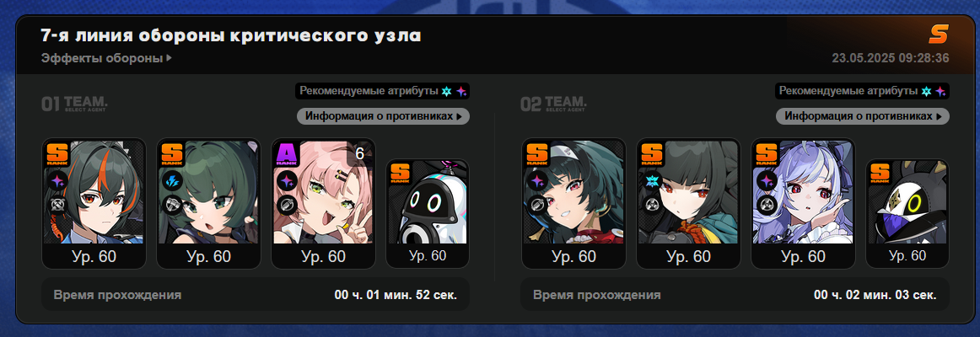The height and width of the screenshot is (337, 980).
Task: Click the A rank badge on pink-haired agent
Action: [286, 154]
